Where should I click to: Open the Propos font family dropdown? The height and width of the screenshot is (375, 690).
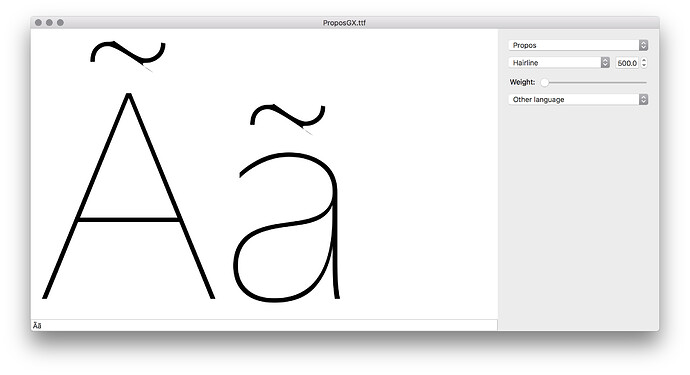pos(578,45)
